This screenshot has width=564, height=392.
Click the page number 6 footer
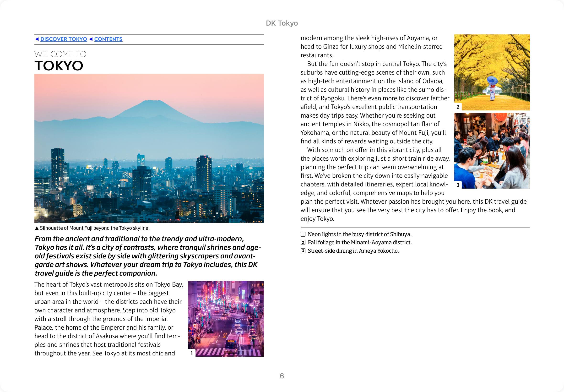coord(282,376)
